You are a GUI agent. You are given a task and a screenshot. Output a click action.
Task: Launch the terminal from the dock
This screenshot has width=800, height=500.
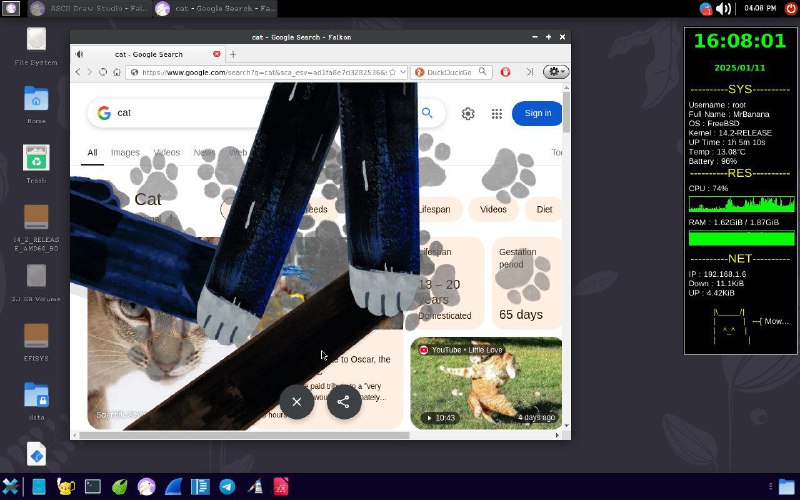(93, 486)
